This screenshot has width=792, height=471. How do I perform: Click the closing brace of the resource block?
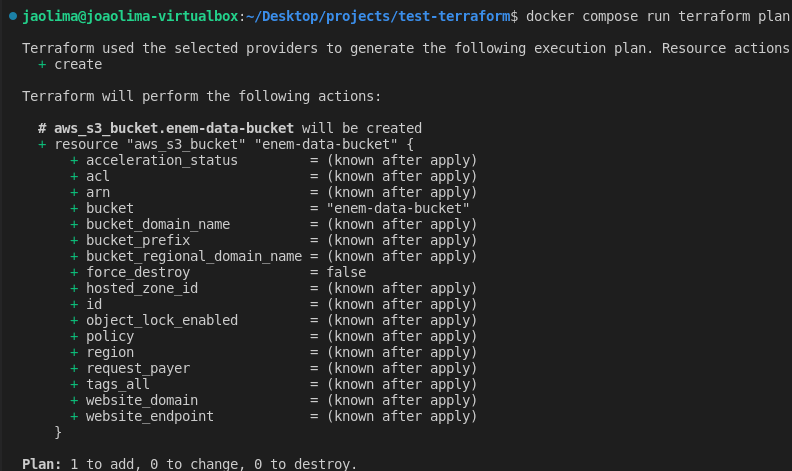coord(58,432)
